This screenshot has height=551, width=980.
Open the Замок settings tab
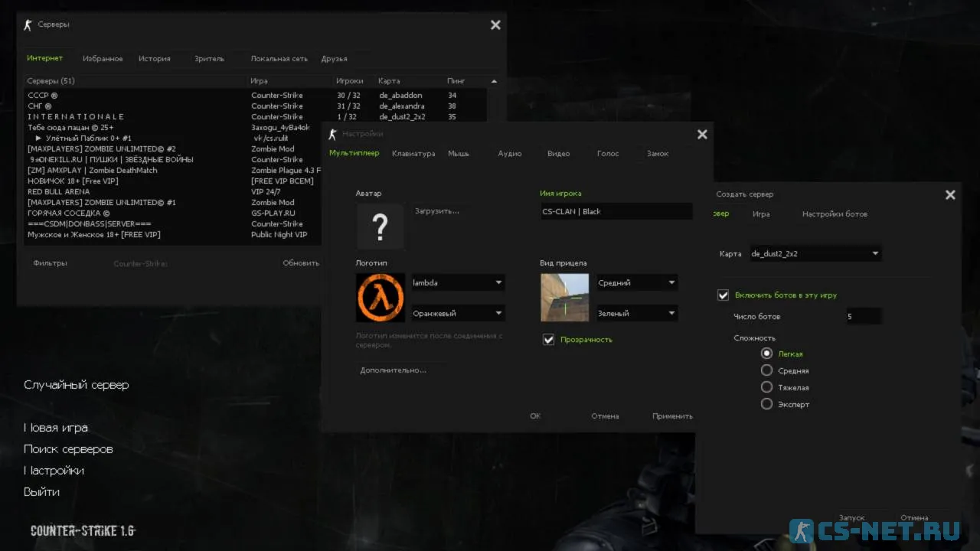click(x=658, y=154)
